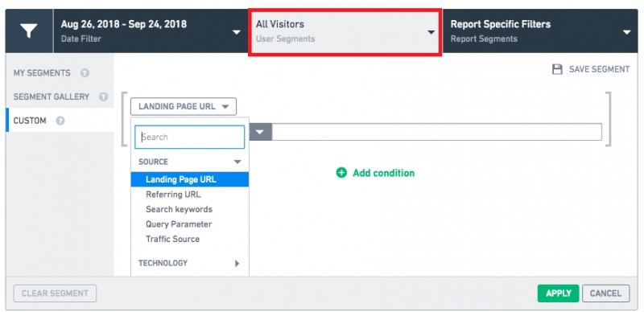Choose Traffic Source from list
The width and height of the screenshot is (644, 312).
pyautogui.click(x=172, y=239)
